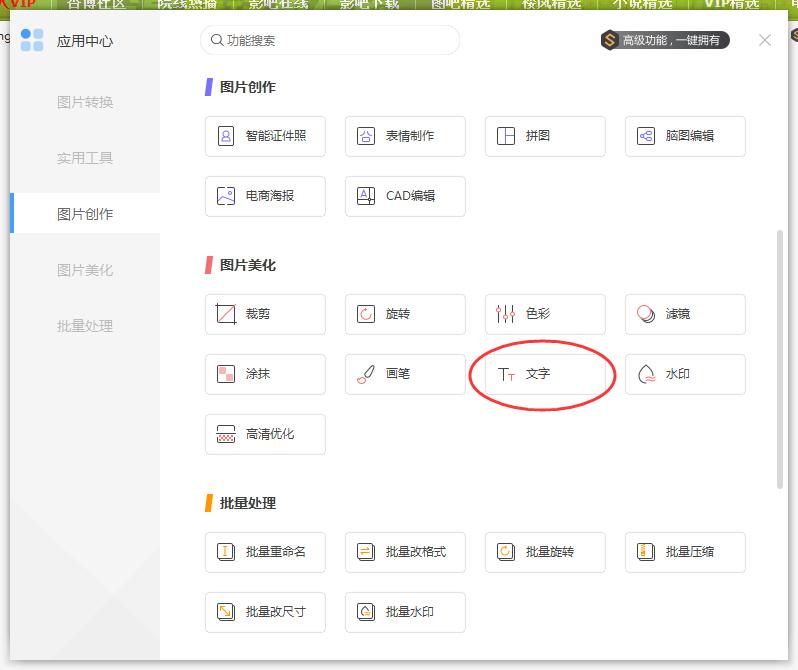798x670 pixels.
Task: Open the 文字 text tool
Action: tap(545, 374)
